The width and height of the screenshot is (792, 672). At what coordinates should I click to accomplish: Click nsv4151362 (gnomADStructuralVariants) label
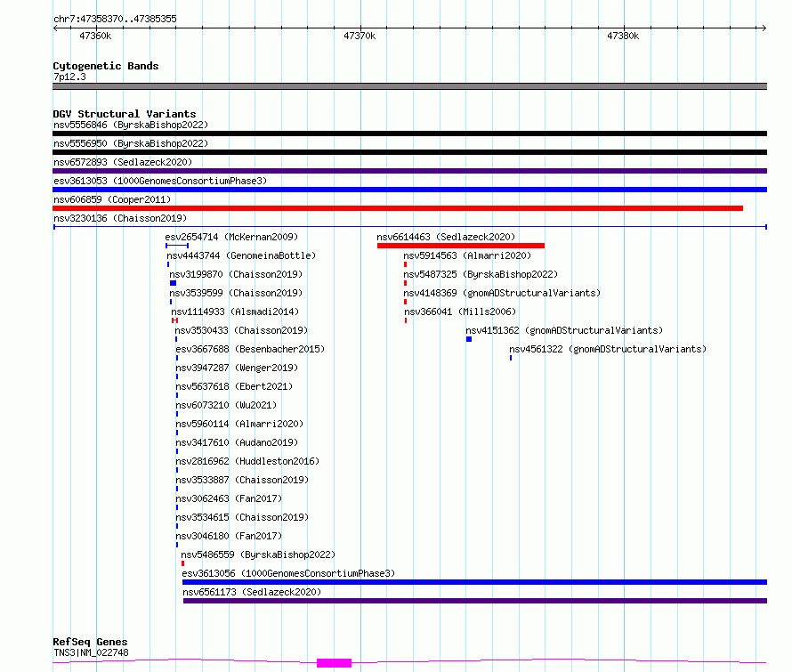(x=564, y=330)
